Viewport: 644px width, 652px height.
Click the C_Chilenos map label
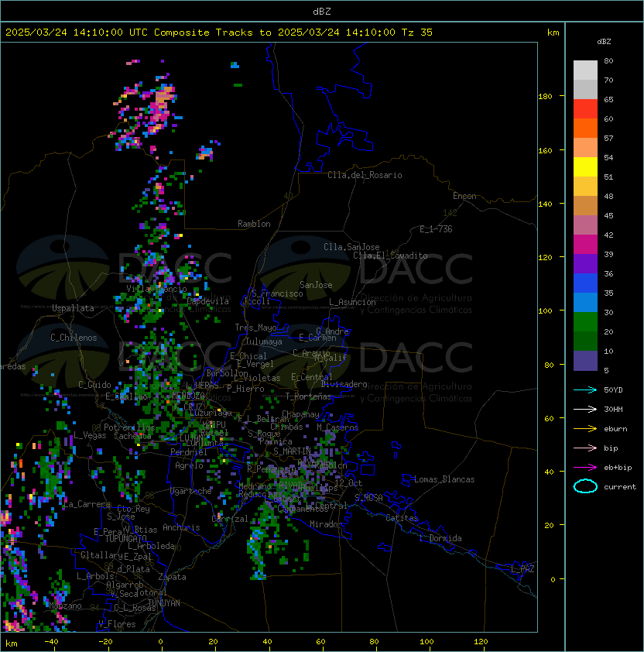click(x=74, y=338)
